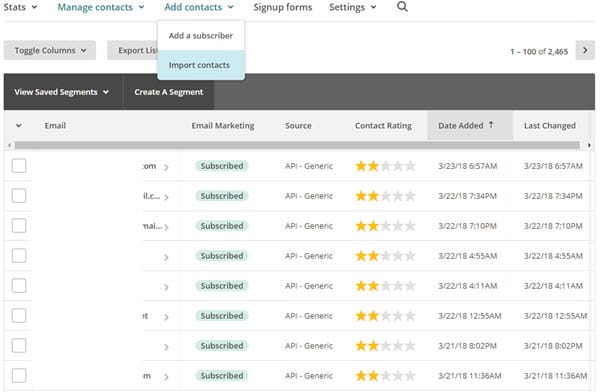Open contact arrow for 3/22/18 4:11AM row

(166, 287)
